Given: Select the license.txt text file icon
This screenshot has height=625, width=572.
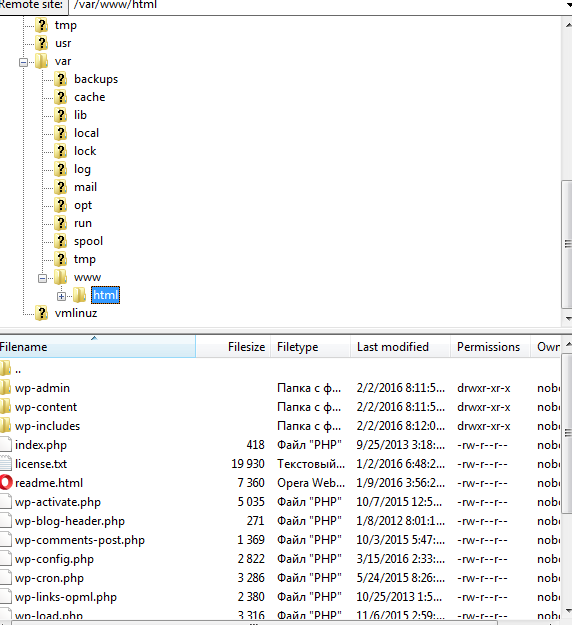Looking at the screenshot, I should pyautogui.click(x=6, y=464).
